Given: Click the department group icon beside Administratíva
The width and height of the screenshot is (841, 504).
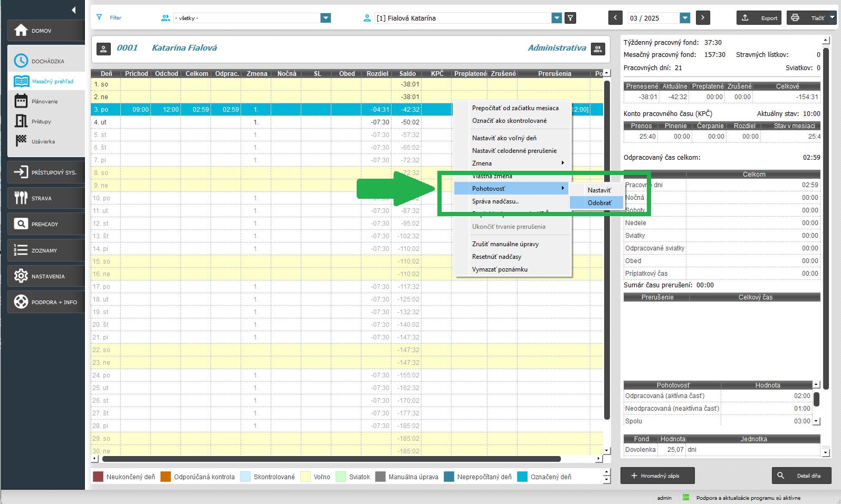Looking at the screenshot, I should coord(597,49).
